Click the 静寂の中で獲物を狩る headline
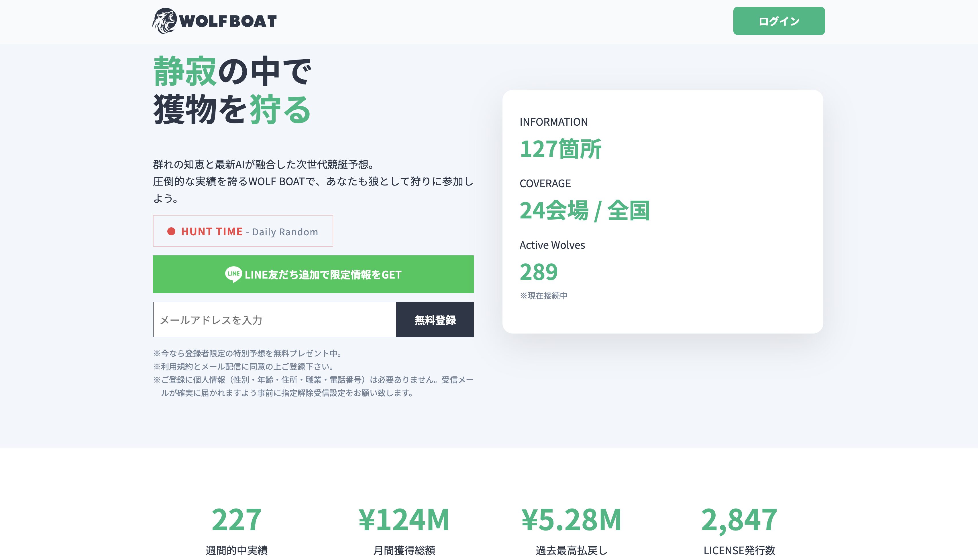This screenshot has width=978, height=560. pyautogui.click(x=232, y=90)
